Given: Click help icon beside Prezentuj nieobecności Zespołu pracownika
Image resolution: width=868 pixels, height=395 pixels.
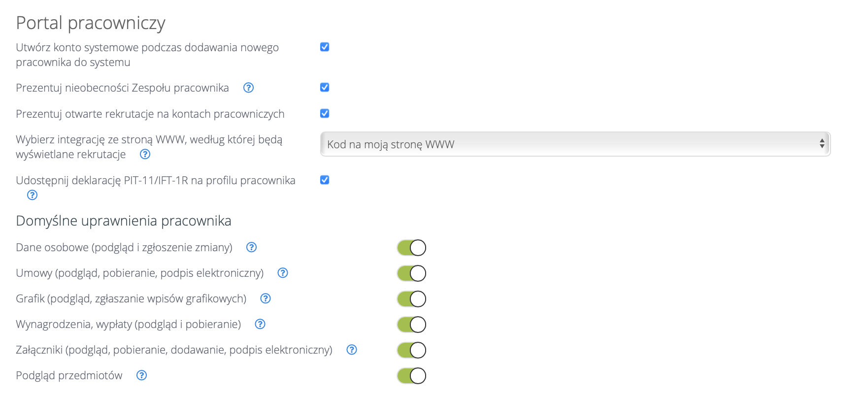Looking at the screenshot, I should point(249,88).
